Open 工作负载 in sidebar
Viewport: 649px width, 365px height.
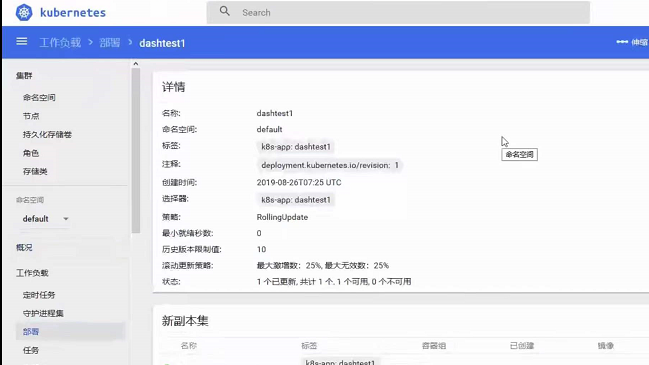(32, 273)
